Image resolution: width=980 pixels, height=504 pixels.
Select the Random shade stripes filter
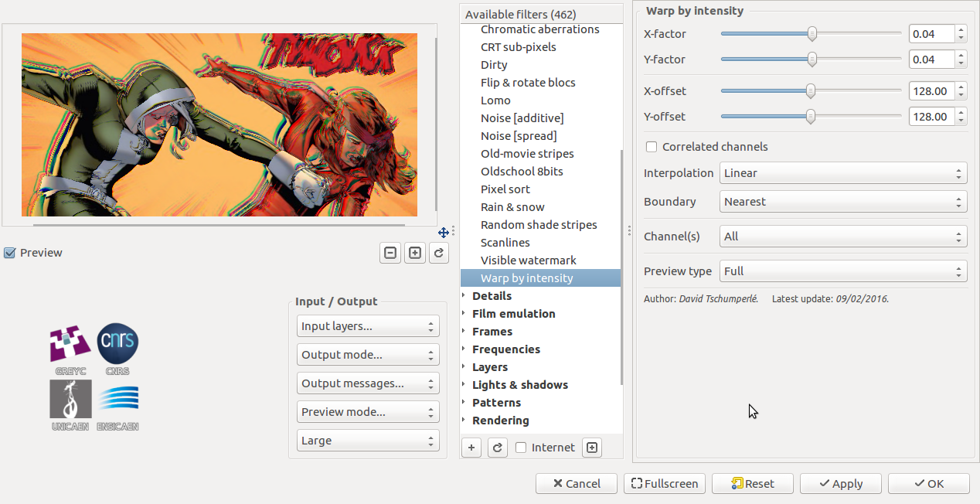pos(540,225)
